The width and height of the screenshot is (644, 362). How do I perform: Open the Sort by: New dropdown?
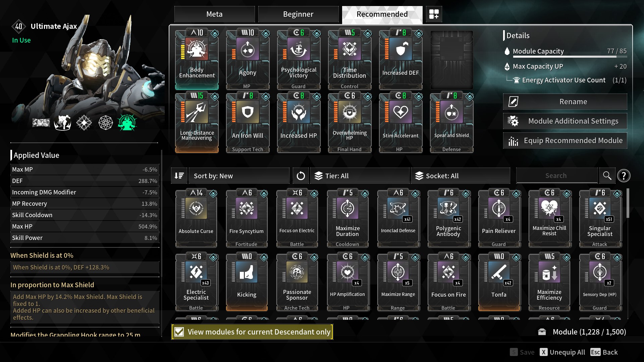pyautogui.click(x=239, y=176)
